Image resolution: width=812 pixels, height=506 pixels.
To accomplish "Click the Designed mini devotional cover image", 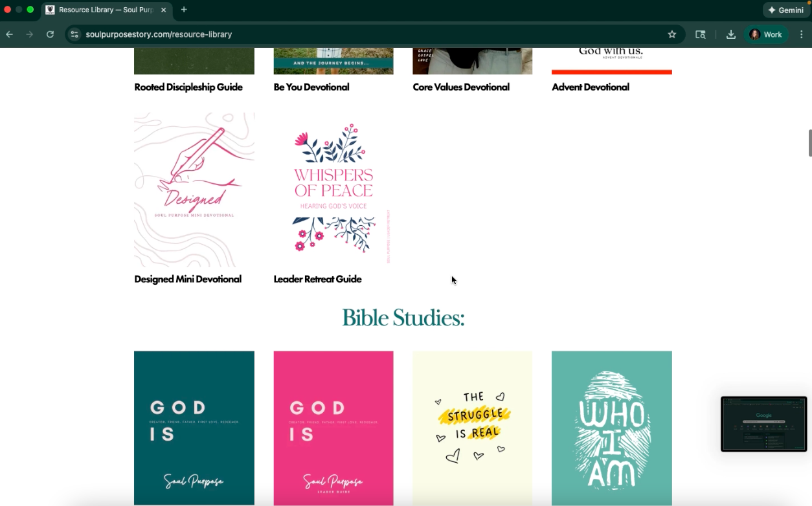I will point(194,190).
